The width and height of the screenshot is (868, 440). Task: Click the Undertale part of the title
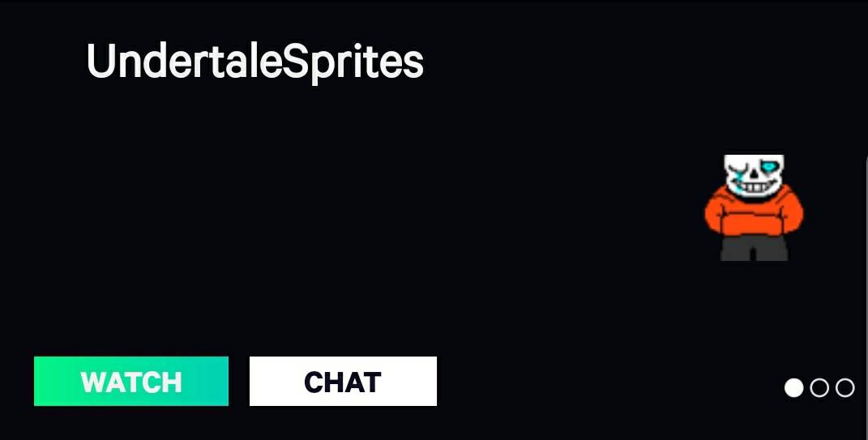tap(184, 61)
